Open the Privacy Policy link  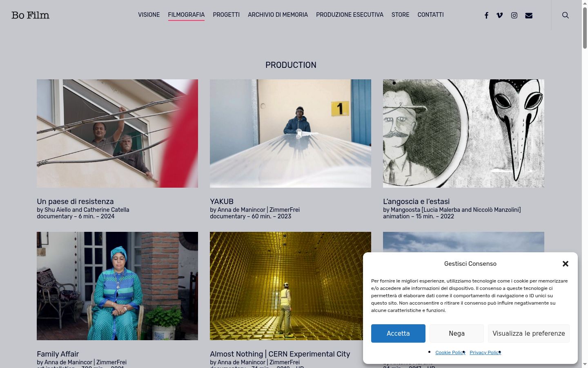485,352
